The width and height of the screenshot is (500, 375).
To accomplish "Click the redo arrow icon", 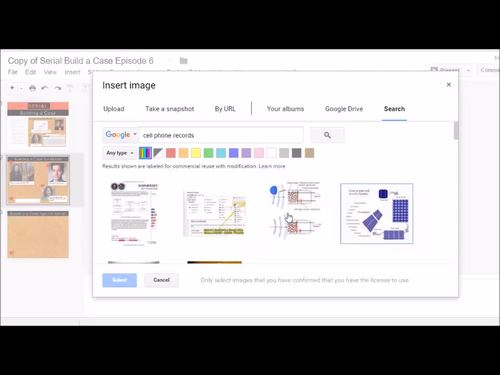I will point(58,88).
